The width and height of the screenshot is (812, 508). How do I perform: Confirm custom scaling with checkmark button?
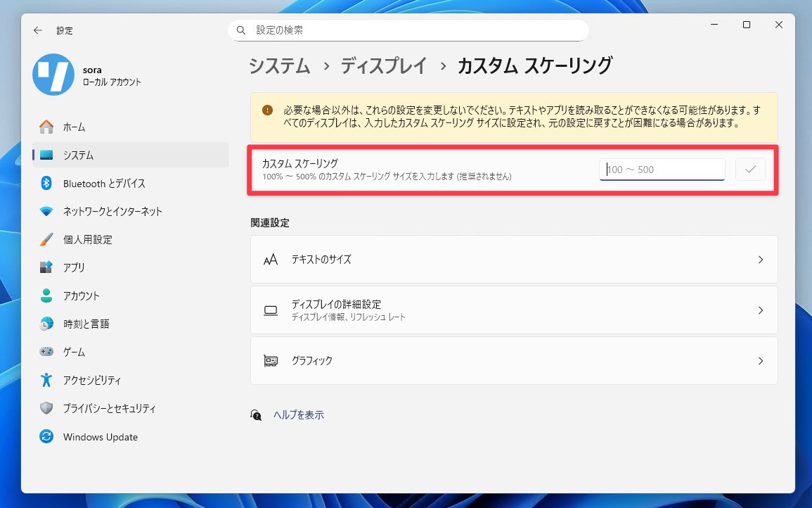pyautogui.click(x=750, y=170)
